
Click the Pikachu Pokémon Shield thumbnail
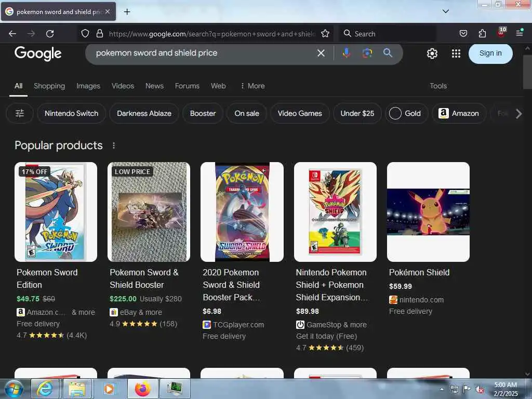(x=428, y=212)
